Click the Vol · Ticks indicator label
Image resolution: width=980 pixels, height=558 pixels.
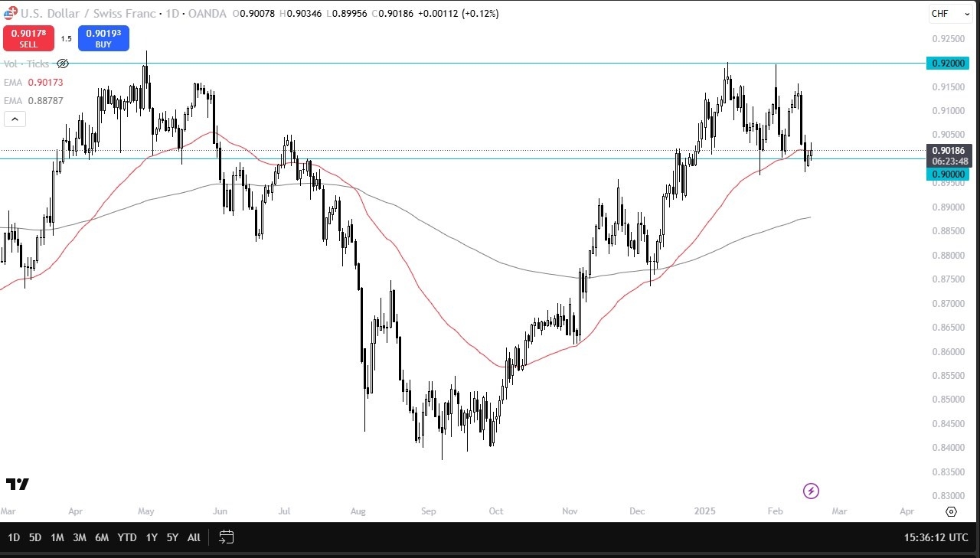click(x=26, y=64)
